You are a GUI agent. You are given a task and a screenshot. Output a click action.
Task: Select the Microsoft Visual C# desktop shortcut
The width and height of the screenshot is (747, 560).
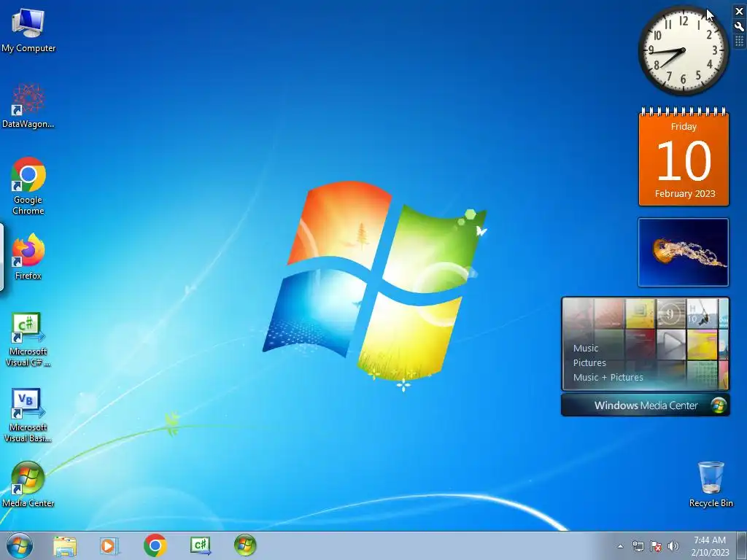tap(28, 340)
